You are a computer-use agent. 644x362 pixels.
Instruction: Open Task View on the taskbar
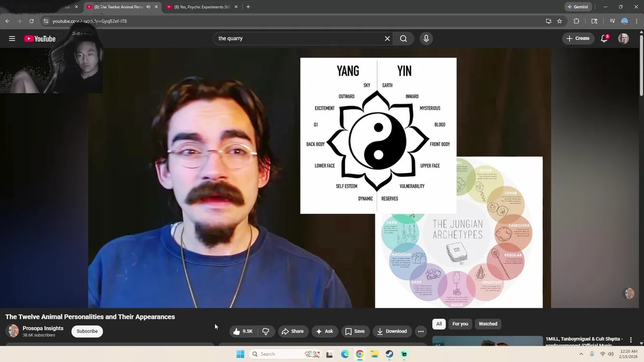[x=330, y=354]
